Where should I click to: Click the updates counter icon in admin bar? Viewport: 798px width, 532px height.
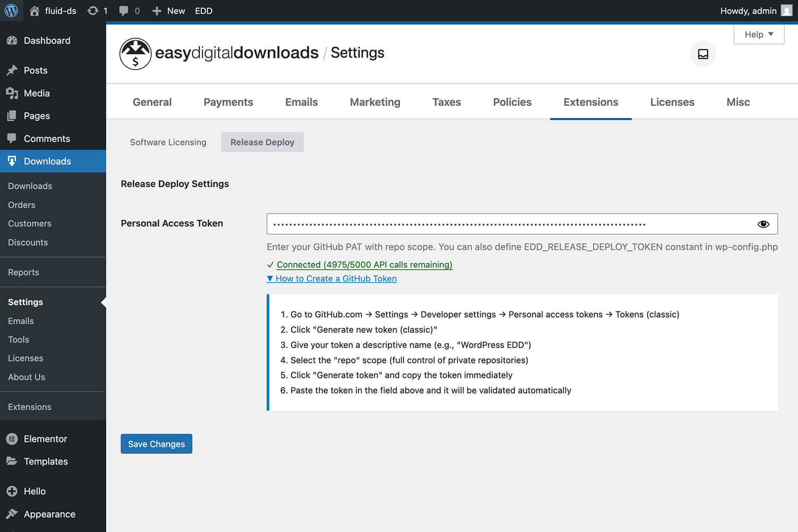(93, 11)
